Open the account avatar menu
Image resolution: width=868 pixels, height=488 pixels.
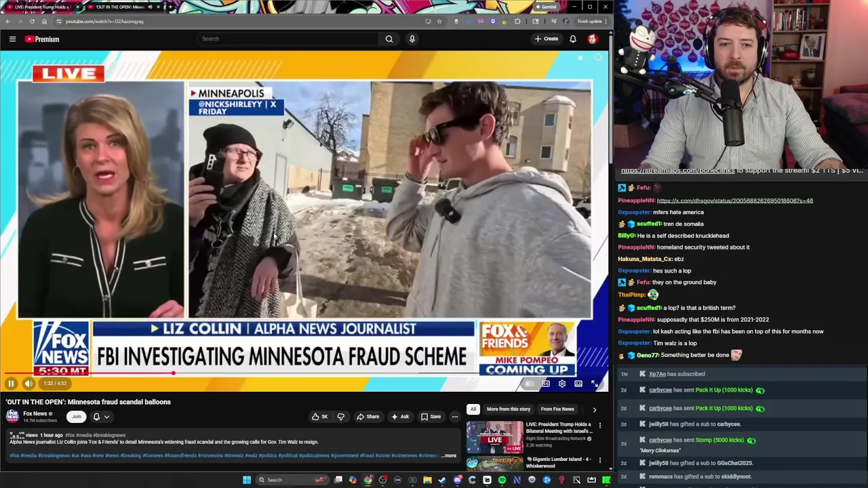pyautogui.click(x=593, y=39)
